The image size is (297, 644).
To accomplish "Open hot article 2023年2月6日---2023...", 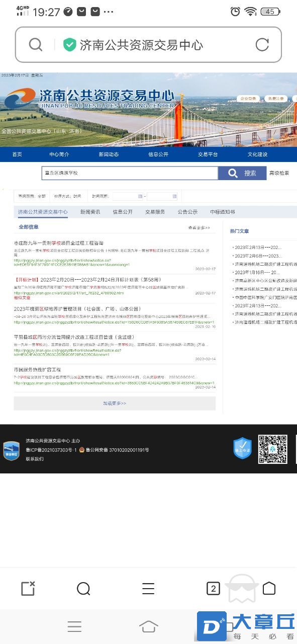I will (258, 256).
